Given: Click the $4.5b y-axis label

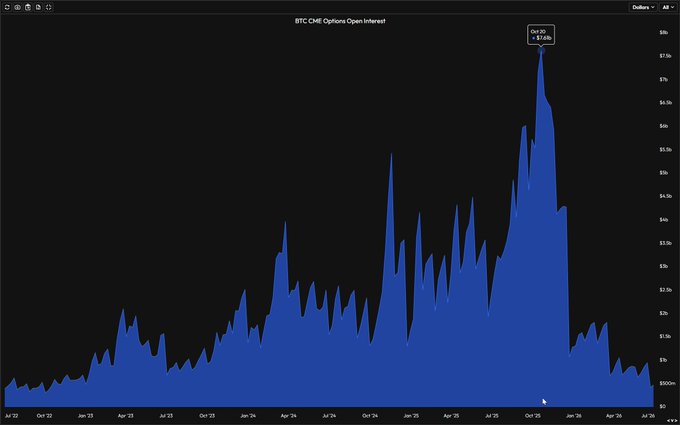Looking at the screenshot, I should pyautogui.click(x=665, y=196).
